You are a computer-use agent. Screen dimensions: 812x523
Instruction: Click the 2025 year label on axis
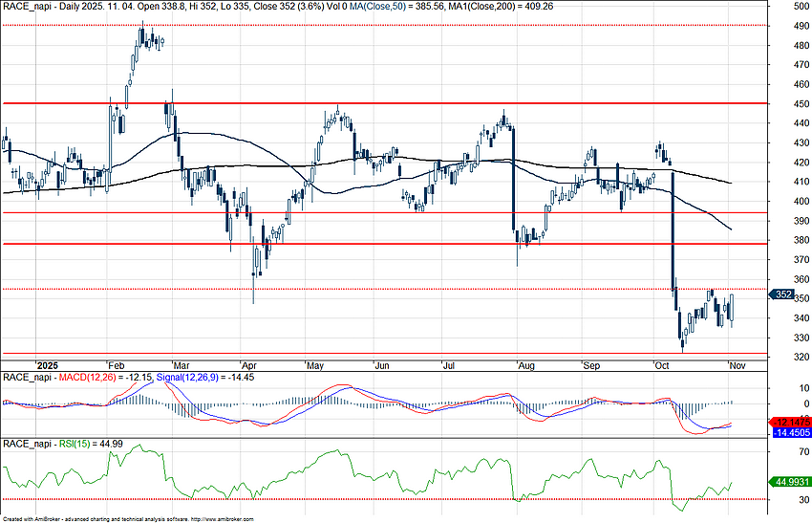click(x=46, y=365)
